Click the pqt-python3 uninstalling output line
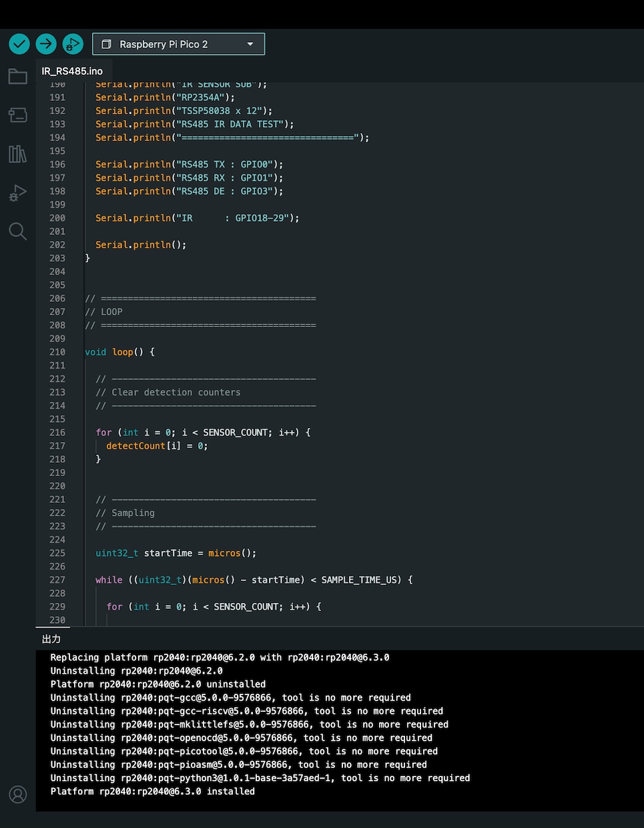This screenshot has width=644, height=828. [x=260, y=778]
